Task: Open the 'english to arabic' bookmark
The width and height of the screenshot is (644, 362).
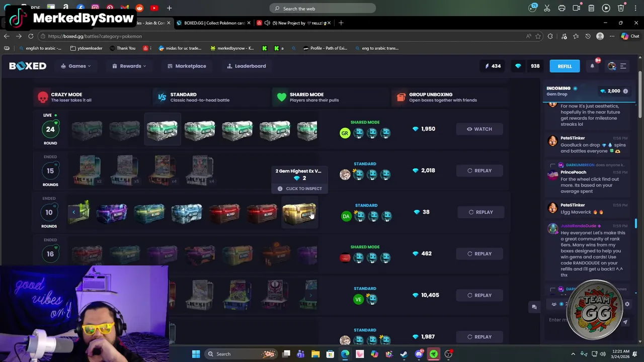Action: tap(39, 48)
